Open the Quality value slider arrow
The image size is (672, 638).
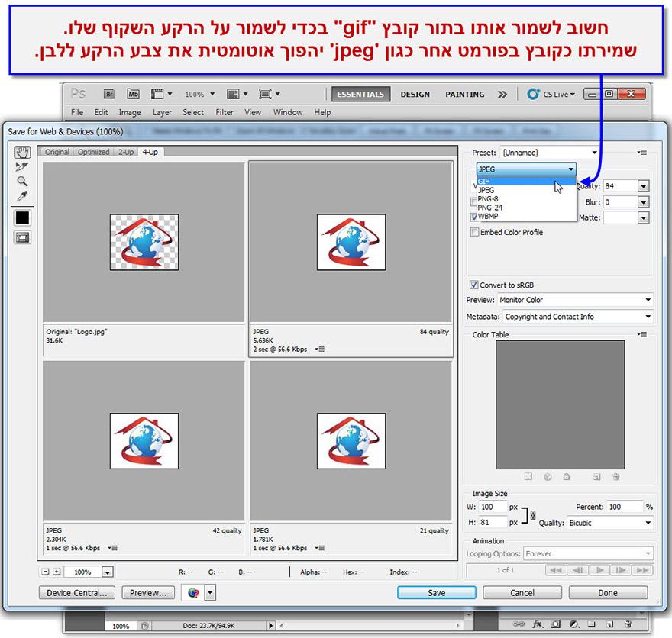click(x=643, y=186)
